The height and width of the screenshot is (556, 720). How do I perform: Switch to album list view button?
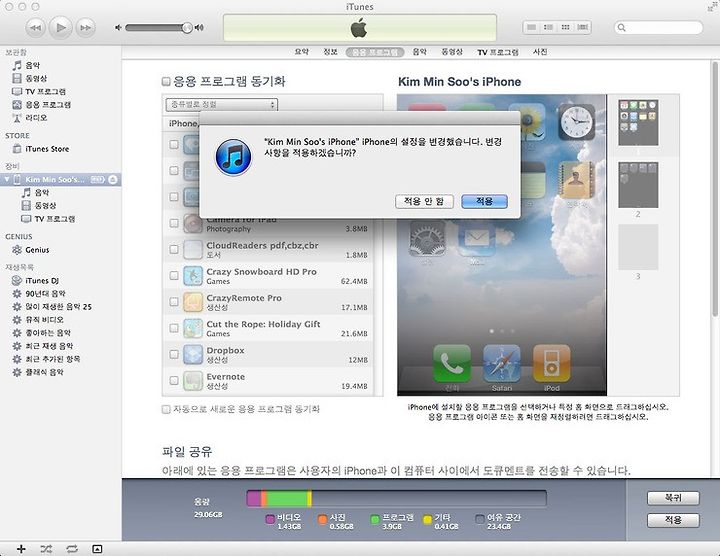548,28
